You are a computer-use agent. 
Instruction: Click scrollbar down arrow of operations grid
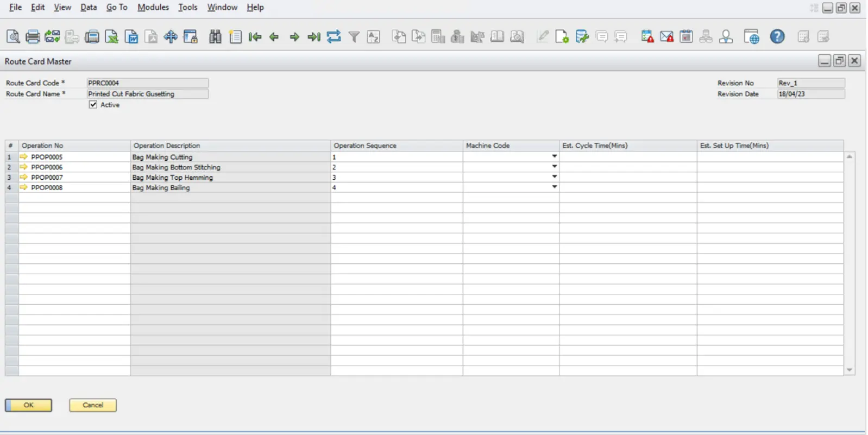(x=849, y=370)
